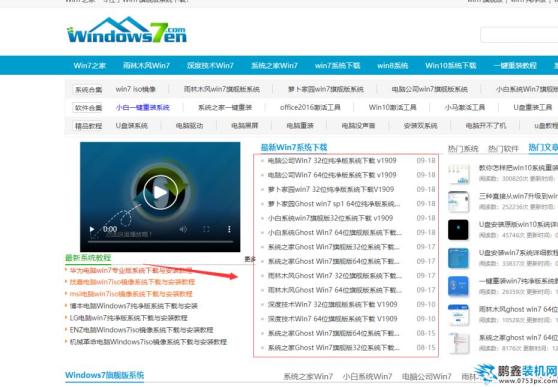Open the Win10激活工具 link
Image resolution: width=558 pixels, height=387 pixels.
(x=392, y=107)
